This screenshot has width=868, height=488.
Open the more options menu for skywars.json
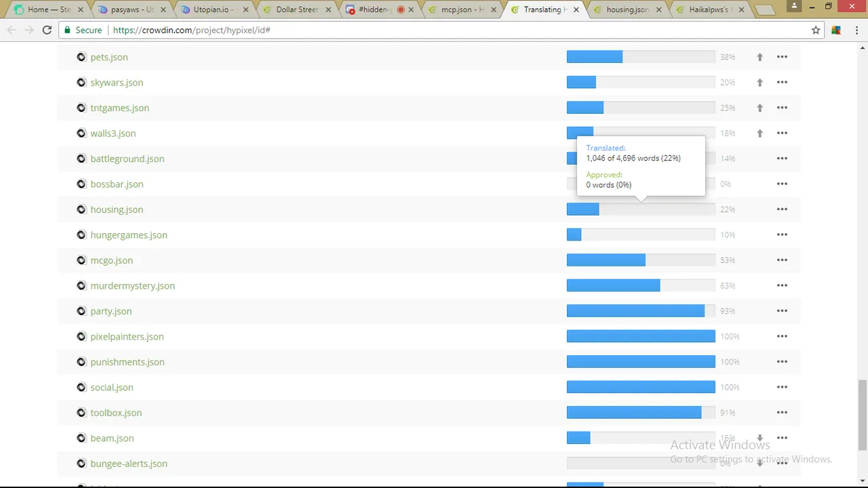782,83
